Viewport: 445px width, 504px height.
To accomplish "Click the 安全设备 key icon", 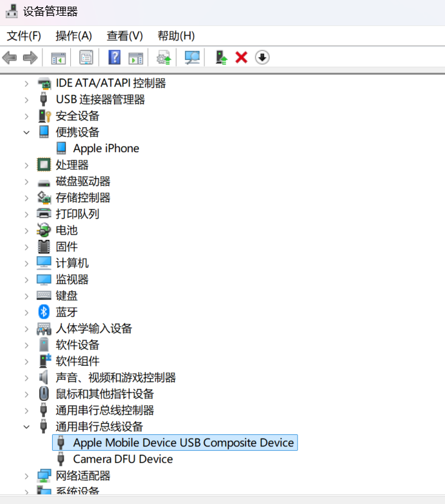I will pos(44,116).
